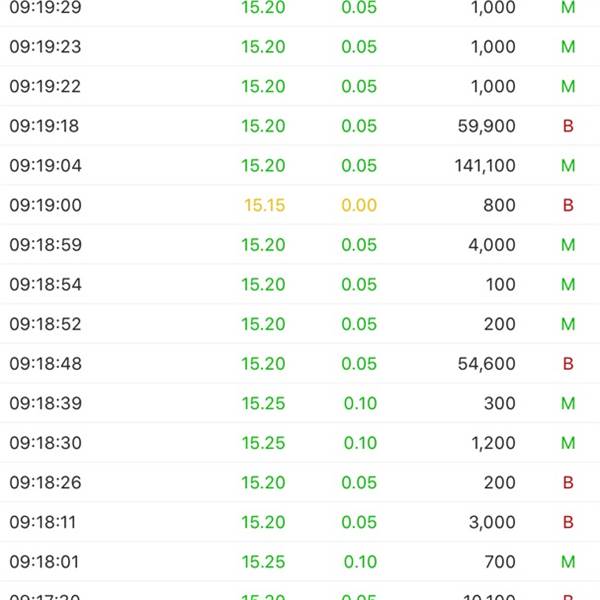Screen dimensions: 600x600
Task: Select the 09:19:18 trade row
Action: [x=300, y=126]
